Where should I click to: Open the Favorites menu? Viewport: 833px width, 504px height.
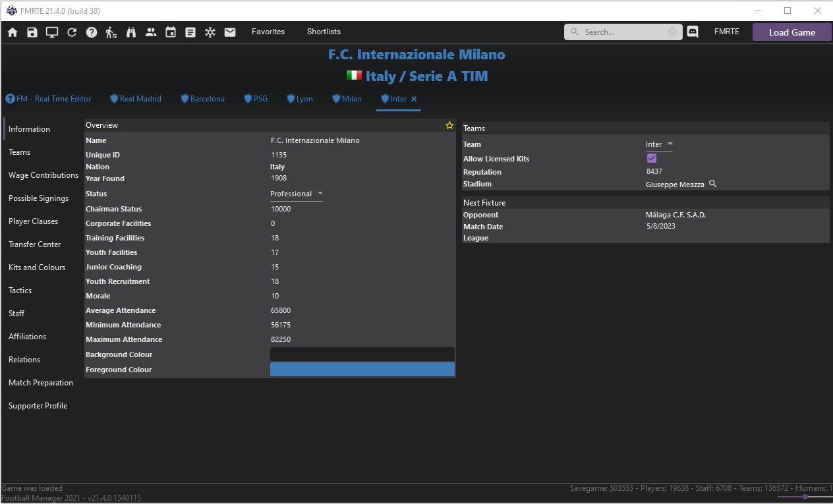tap(268, 32)
